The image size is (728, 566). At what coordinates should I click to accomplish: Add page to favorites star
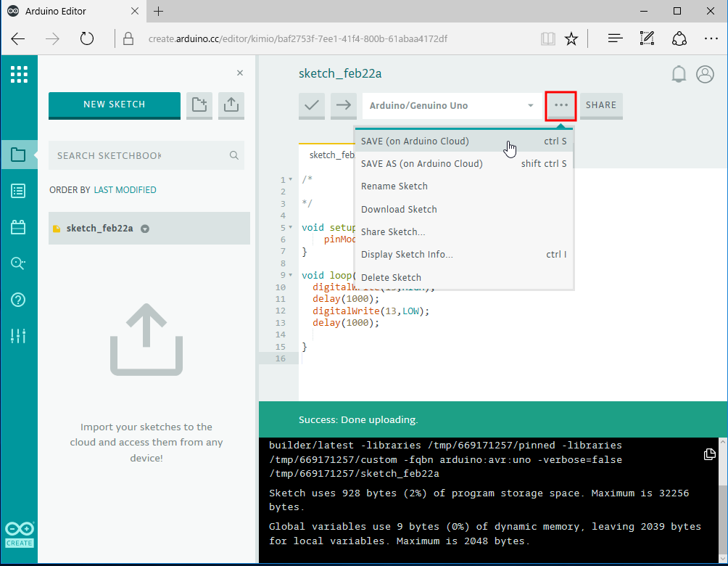coord(571,39)
